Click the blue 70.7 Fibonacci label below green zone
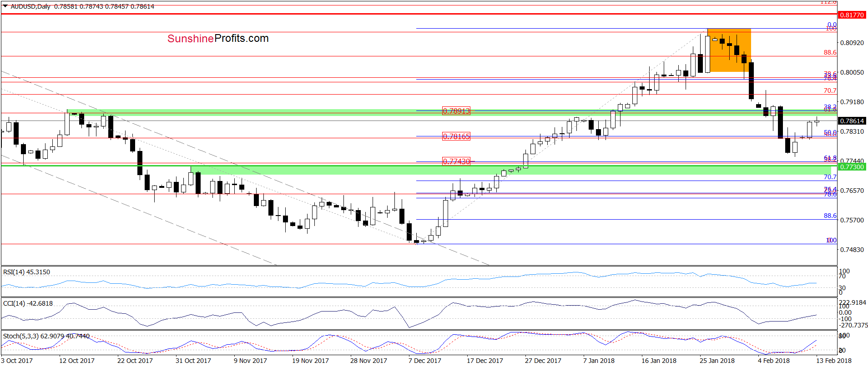868x367 pixels. click(x=830, y=177)
